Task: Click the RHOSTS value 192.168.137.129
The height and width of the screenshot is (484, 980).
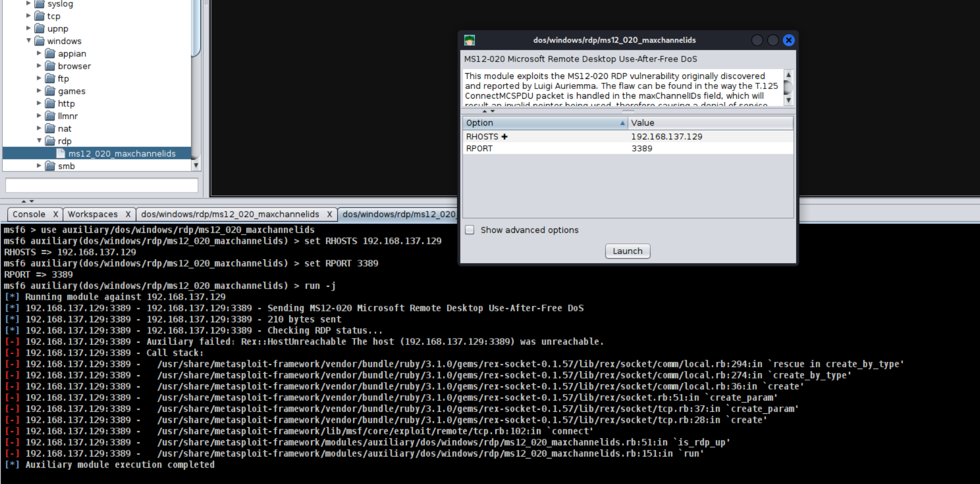Action: click(666, 137)
